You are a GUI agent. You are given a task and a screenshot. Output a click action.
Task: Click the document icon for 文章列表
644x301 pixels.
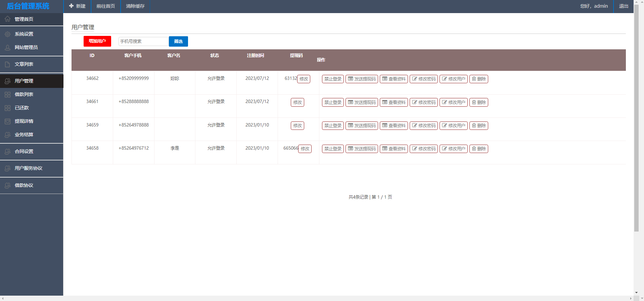click(x=7, y=64)
